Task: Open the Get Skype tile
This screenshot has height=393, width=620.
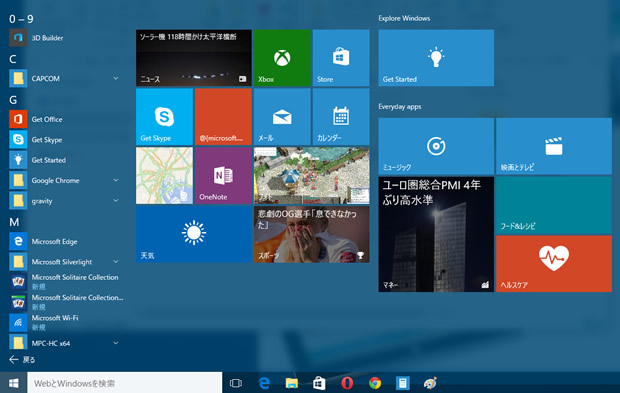Action: tap(164, 117)
